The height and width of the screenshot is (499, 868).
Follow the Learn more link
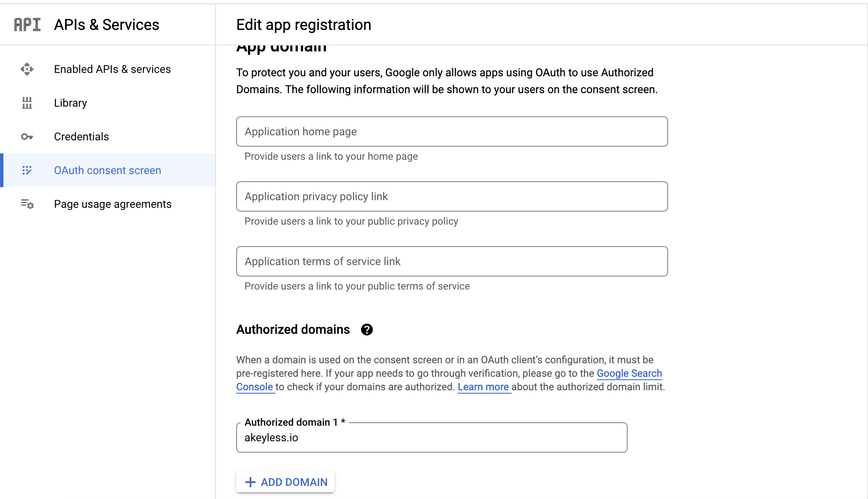point(483,387)
